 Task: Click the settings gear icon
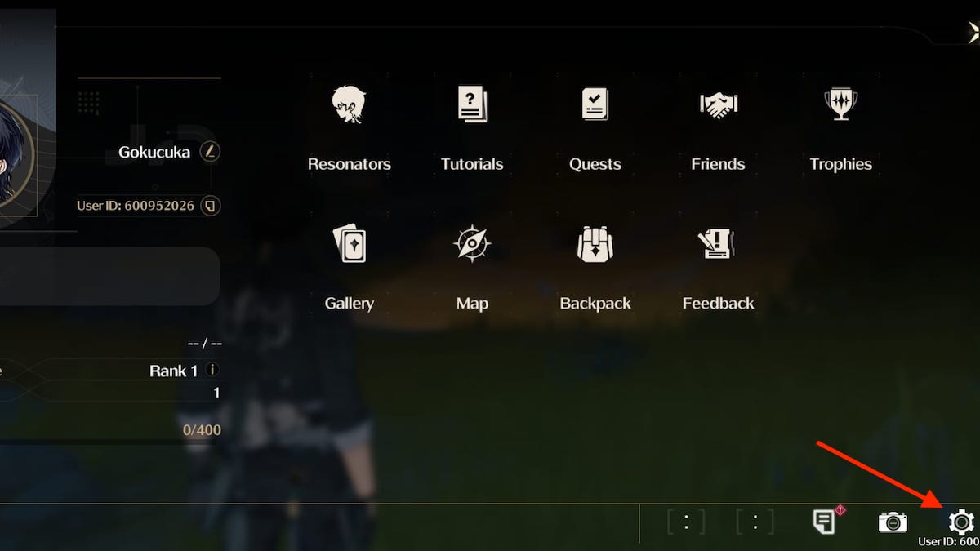tap(961, 521)
